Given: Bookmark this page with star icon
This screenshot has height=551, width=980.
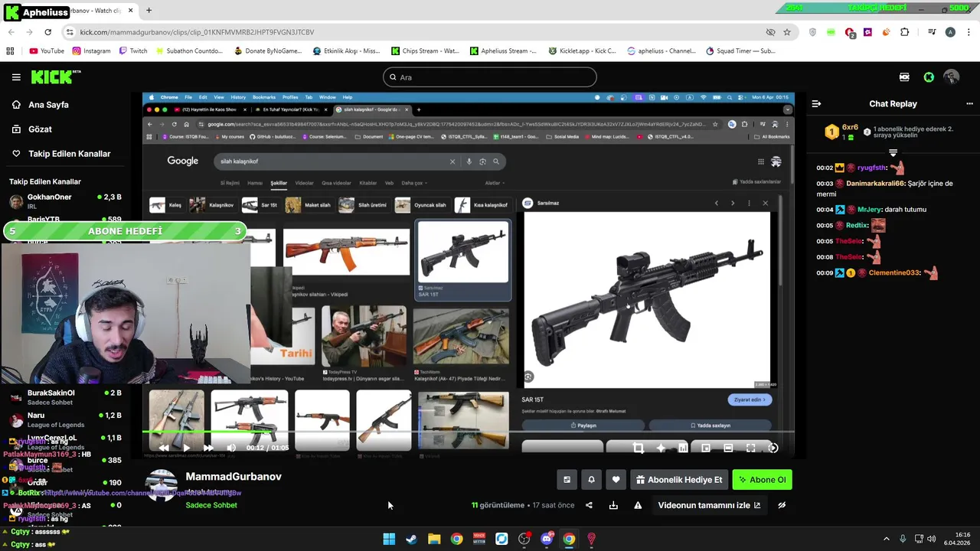Looking at the screenshot, I should (x=787, y=32).
